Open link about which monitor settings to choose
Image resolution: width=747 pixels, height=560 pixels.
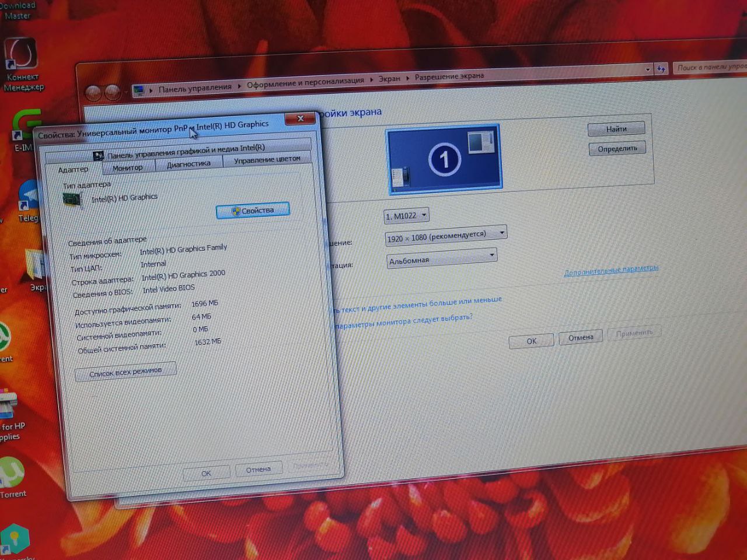point(404,321)
